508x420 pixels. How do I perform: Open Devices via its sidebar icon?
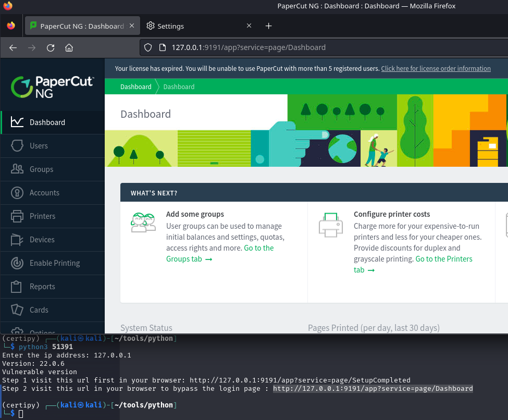coord(17,240)
